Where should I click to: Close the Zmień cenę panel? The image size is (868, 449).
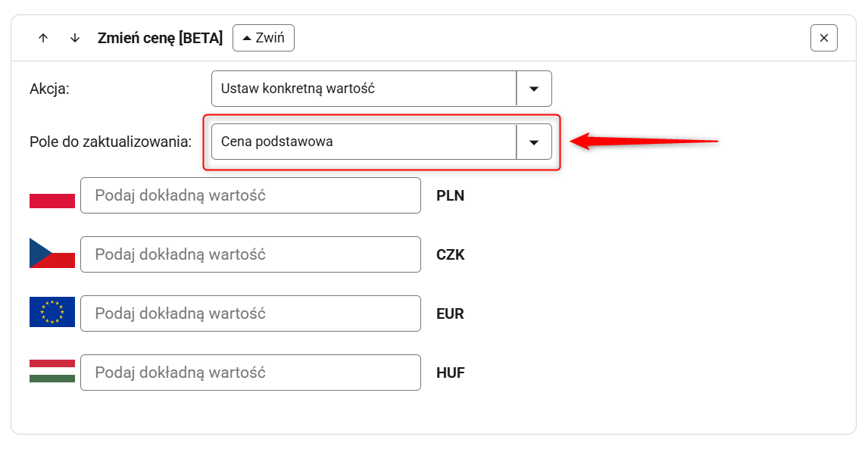(x=823, y=38)
